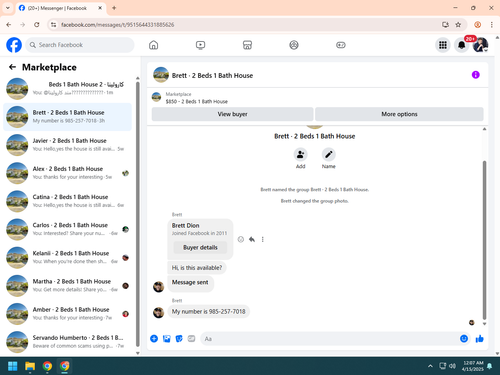
Task: Click the chat messages scrollbar
Action: click(x=484, y=240)
